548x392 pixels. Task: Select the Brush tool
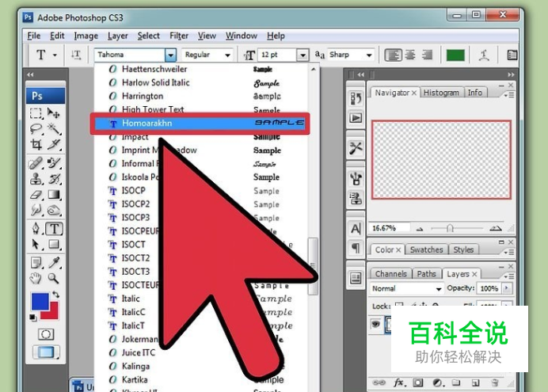pos(54,163)
